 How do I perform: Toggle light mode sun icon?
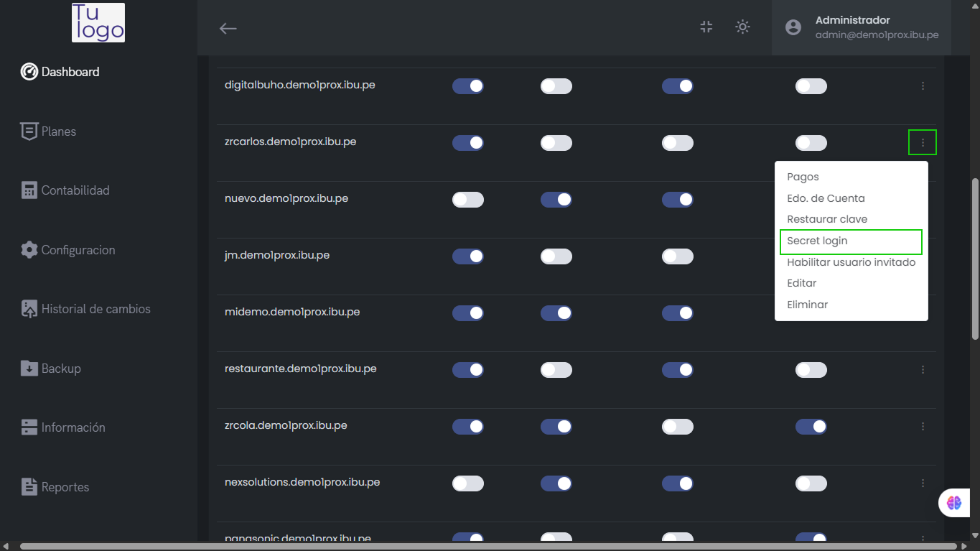(x=743, y=27)
